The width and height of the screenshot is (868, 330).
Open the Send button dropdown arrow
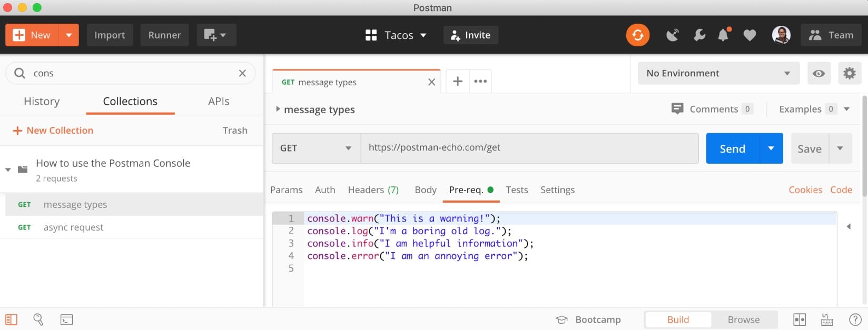(x=771, y=148)
